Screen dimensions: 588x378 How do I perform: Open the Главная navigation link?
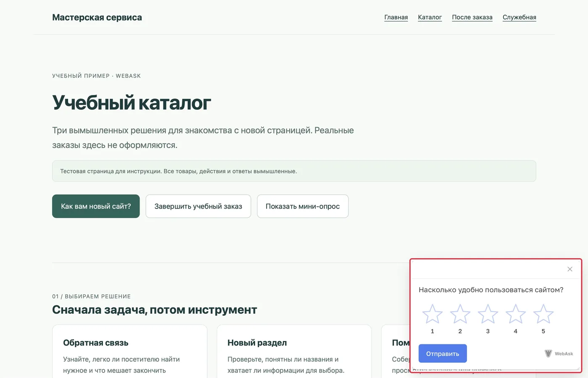(x=396, y=17)
